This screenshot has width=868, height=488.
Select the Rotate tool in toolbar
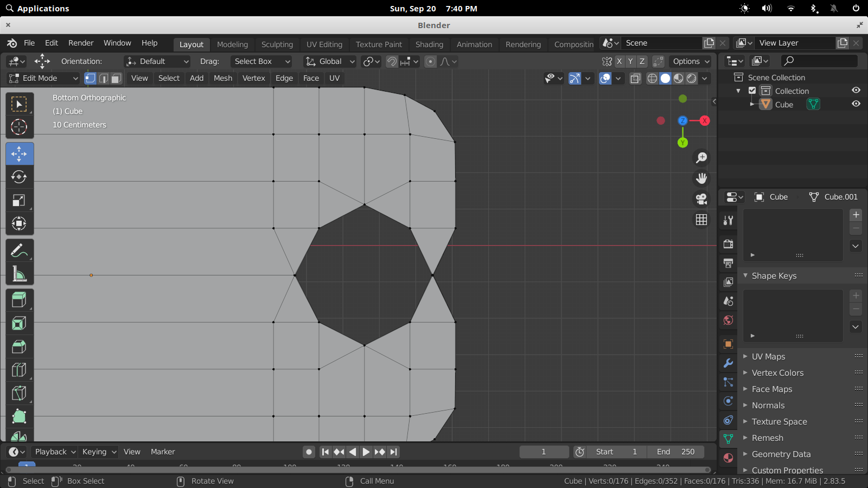pos(19,177)
